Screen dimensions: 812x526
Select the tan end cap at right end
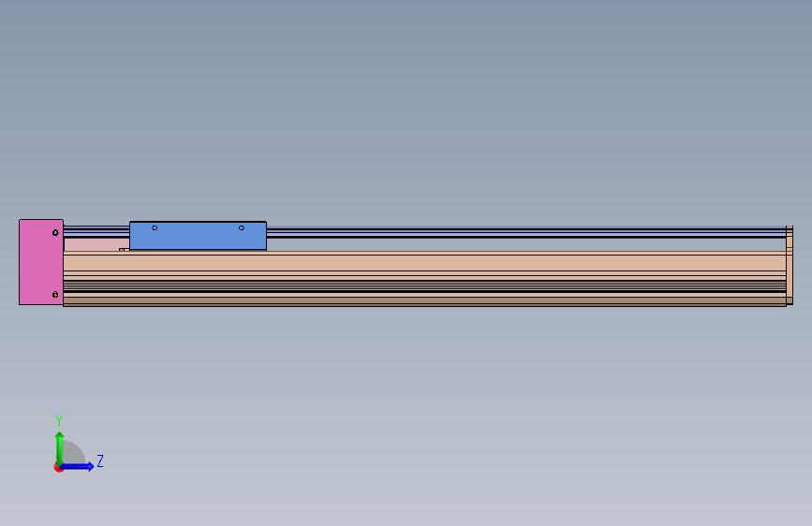pyautogui.click(x=790, y=265)
